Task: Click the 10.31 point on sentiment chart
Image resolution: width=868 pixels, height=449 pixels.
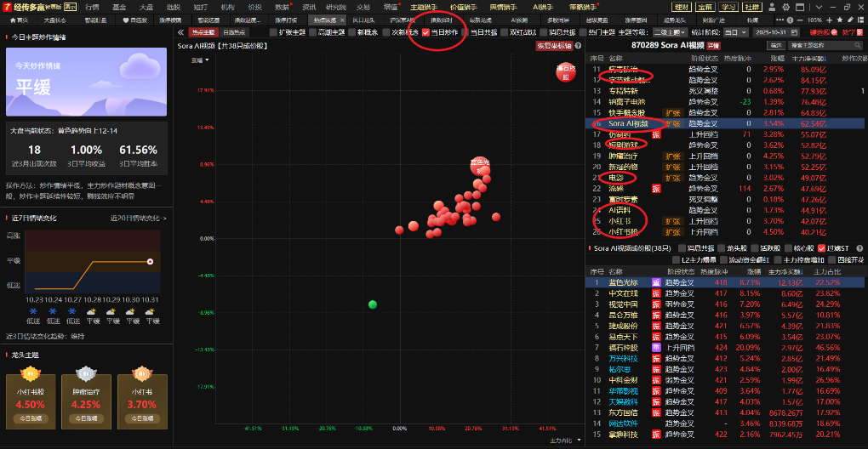Action: [151, 262]
